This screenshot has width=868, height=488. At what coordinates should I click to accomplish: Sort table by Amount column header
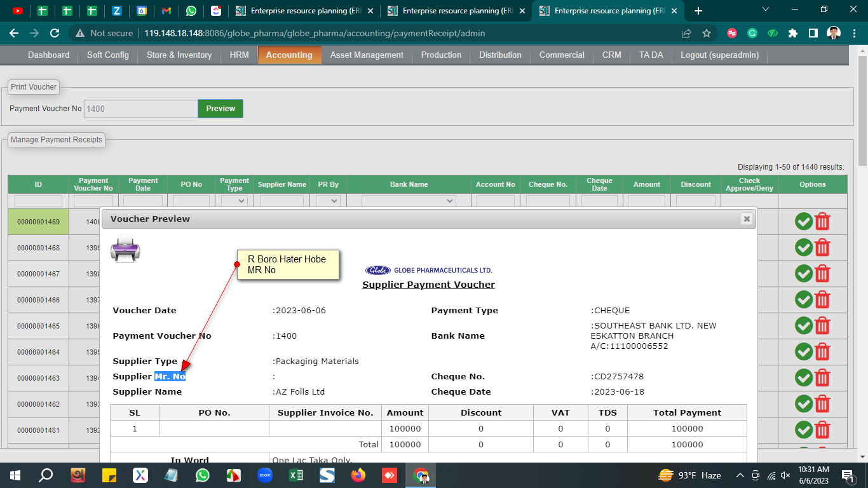[x=647, y=184]
